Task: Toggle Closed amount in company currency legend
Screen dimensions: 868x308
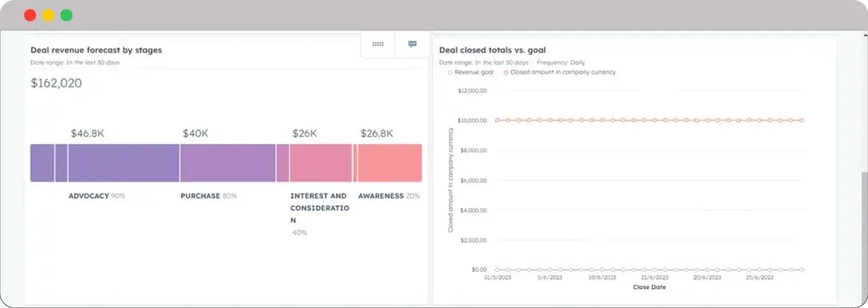Action: pyautogui.click(x=560, y=72)
